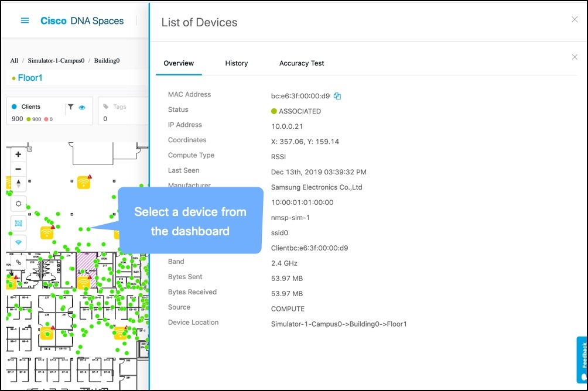
Task: Open the Clients filter funnel icon
Action: pyautogui.click(x=70, y=107)
